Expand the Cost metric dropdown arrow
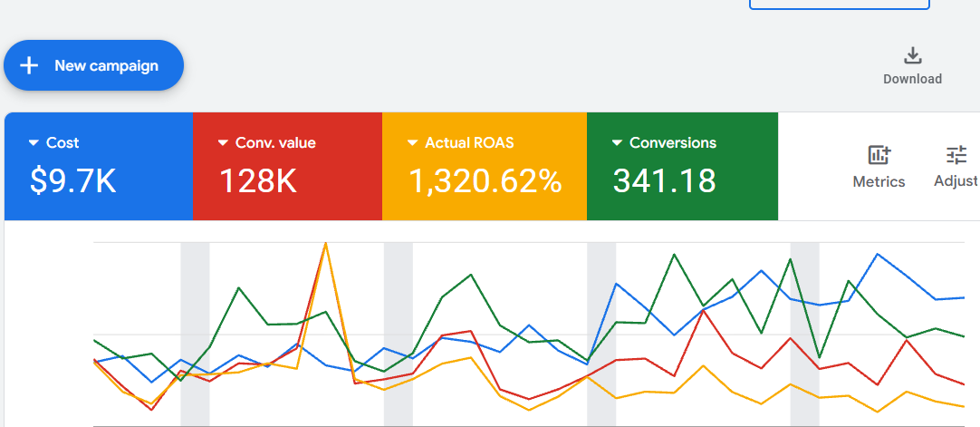980x427 pixels. [x=34, y=143]
